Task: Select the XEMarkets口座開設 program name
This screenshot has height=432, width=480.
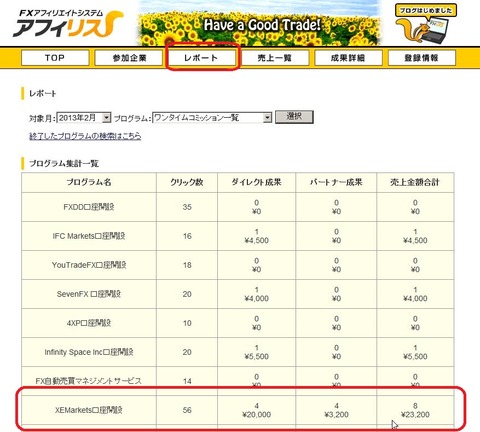Action: (x=89, y=410)
